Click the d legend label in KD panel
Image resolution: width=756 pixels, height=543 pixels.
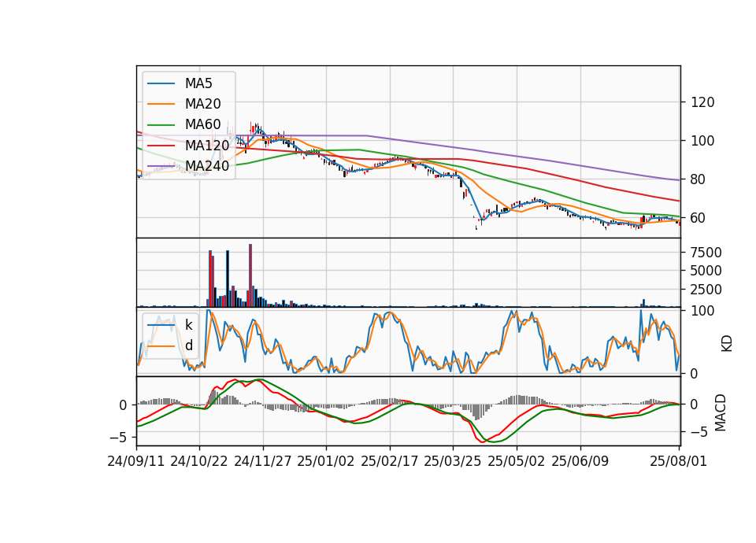point(188,345)
